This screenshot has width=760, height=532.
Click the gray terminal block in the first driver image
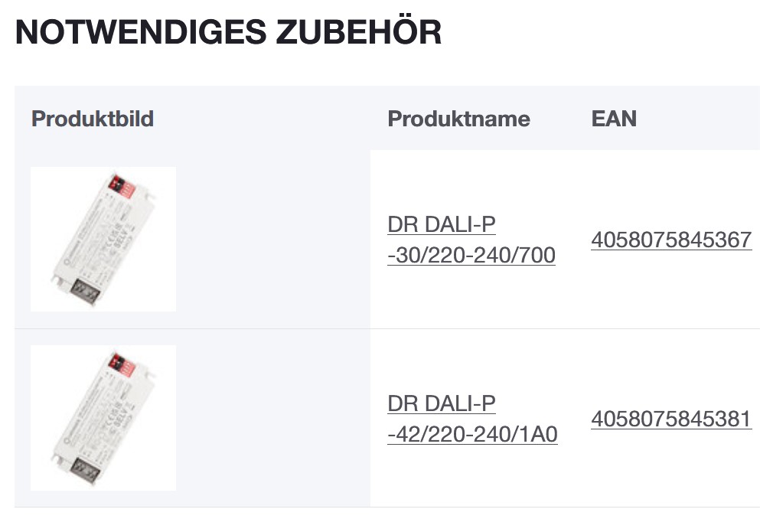click(x=86, y=292)
